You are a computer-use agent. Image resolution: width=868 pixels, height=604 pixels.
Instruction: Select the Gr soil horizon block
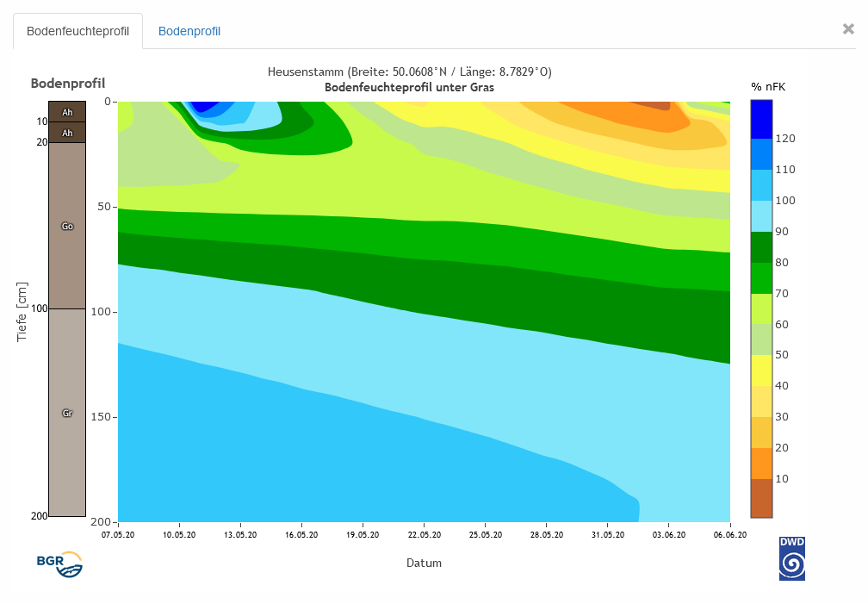pos(67,413)
